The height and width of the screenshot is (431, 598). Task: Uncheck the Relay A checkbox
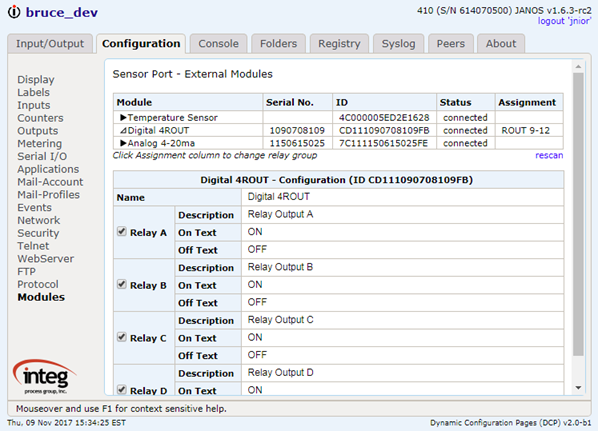click(x=122, y=231)
